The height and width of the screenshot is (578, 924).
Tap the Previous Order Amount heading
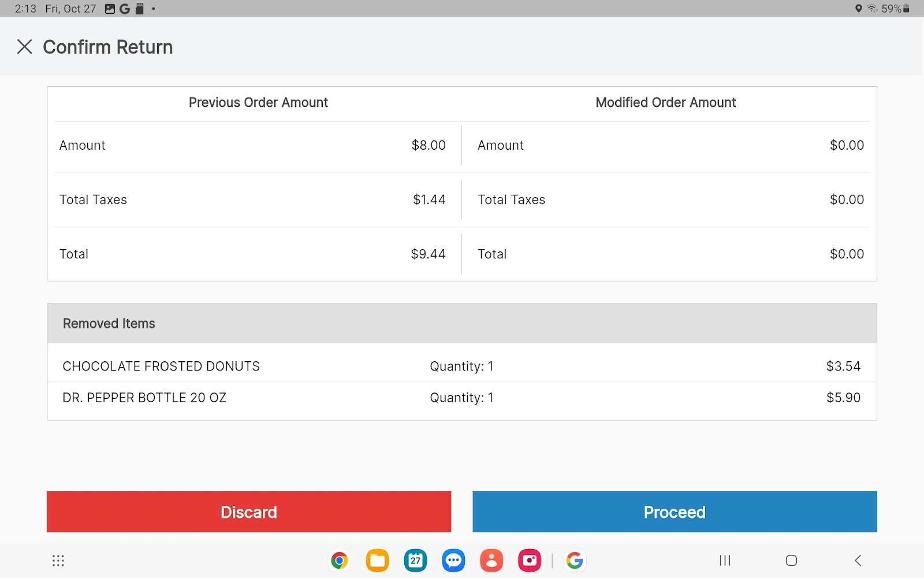click(x=258, y=103)
